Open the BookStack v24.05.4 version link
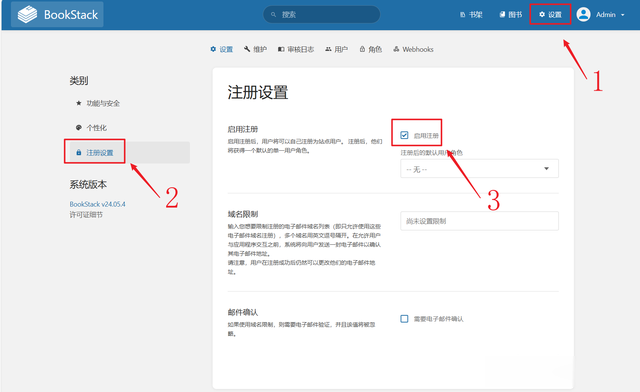 click(97, 204)
